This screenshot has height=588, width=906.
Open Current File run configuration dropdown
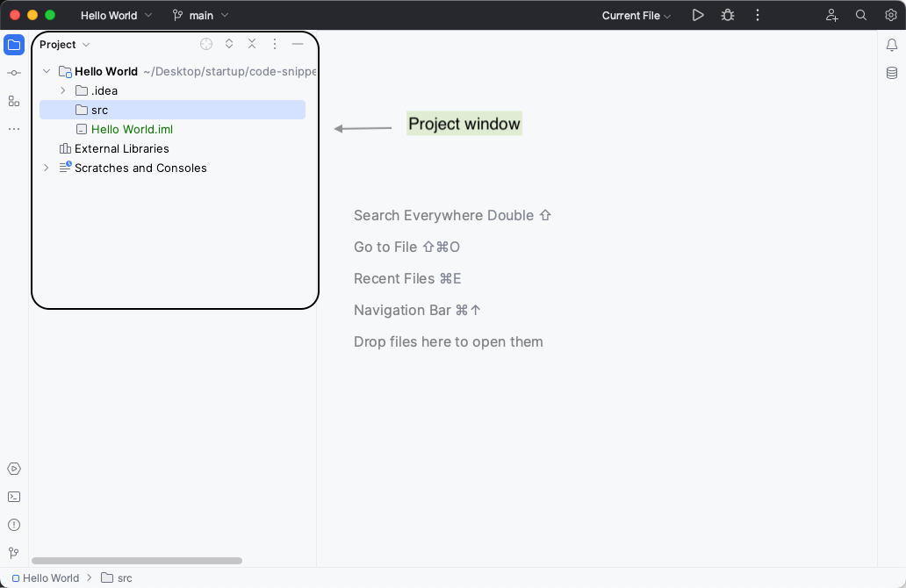coord(636,16)
